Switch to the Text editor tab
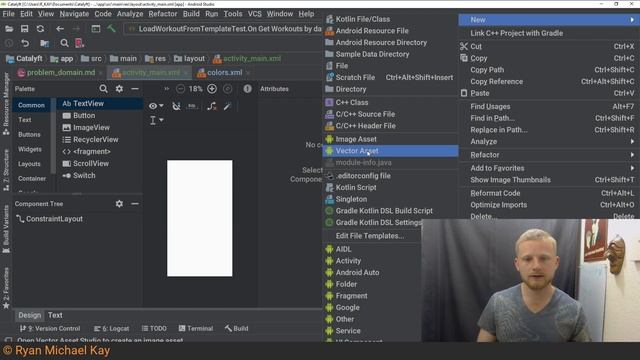The width and height of the screenshot is (640, 360). [x=55, y=315]
